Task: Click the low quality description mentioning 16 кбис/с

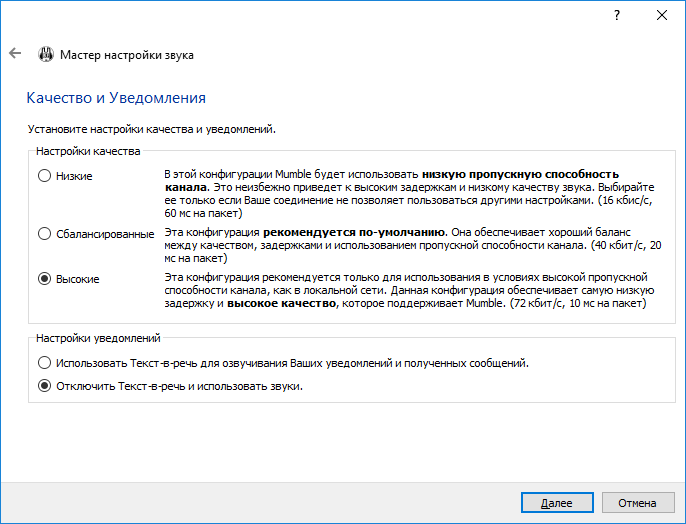Action: (409, 193)
